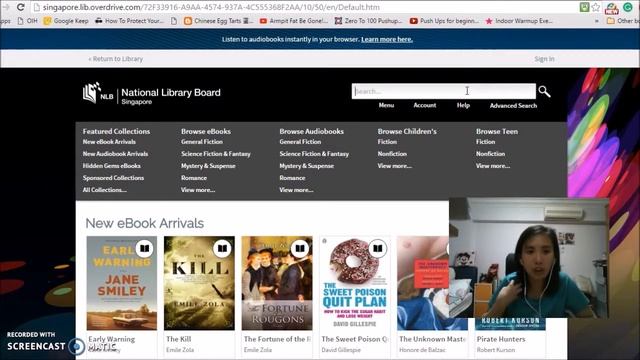Browse Audiobooks Mystery & Suspense
640x360 pixels.
click(x=307, y=166)
